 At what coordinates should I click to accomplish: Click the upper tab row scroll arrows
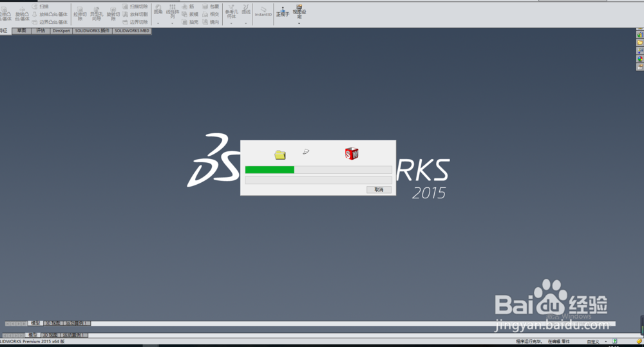point(16,324)
